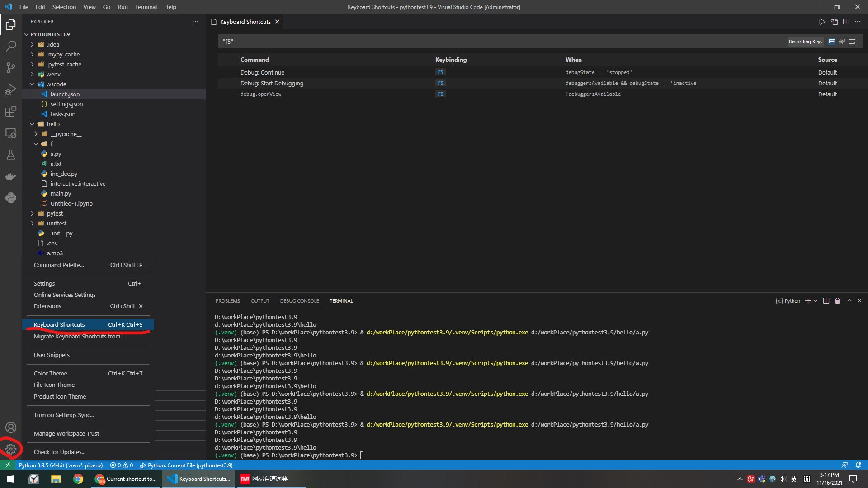Open File Explorer from taskbar
Screen dimensions: 868x488
click(56, 479)
